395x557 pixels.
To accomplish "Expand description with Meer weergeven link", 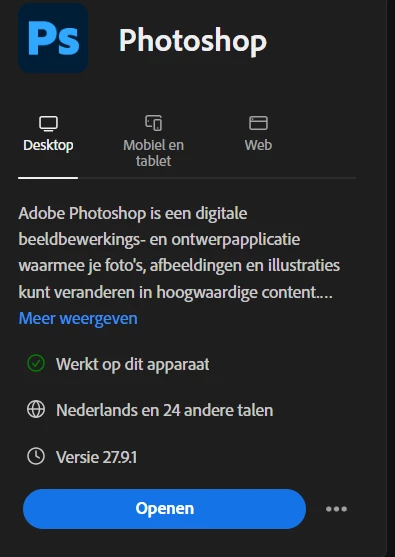I will [x=78, y=318].
